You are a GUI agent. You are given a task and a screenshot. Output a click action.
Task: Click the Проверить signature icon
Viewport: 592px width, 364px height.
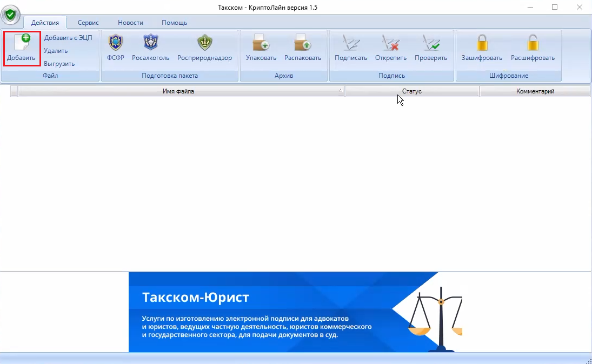(431, 43)
